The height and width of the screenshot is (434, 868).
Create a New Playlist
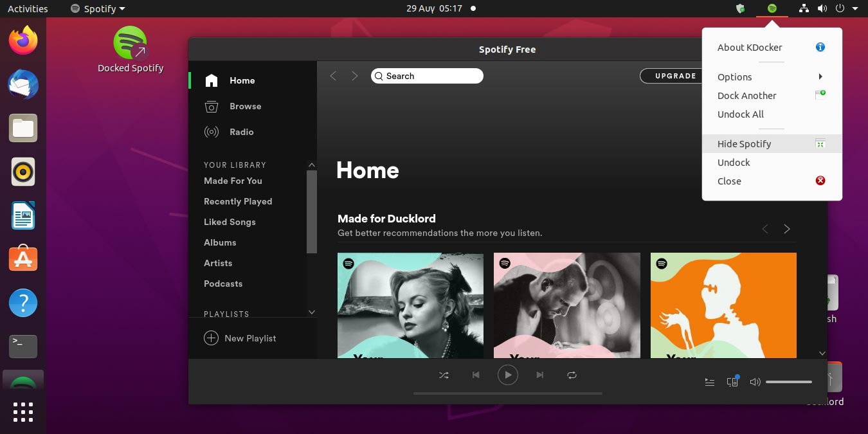pyautogui.click(x=250, y=338)
